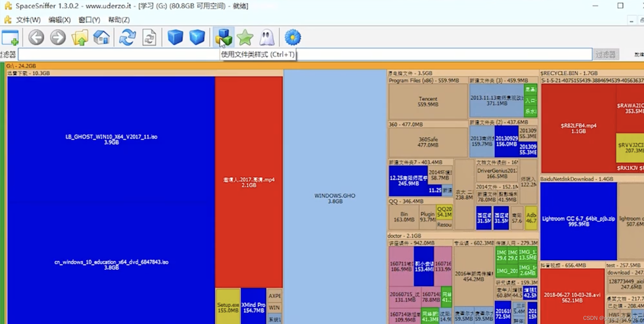
Task: Click the less detail blue cube
Action: tap(175, 38)
